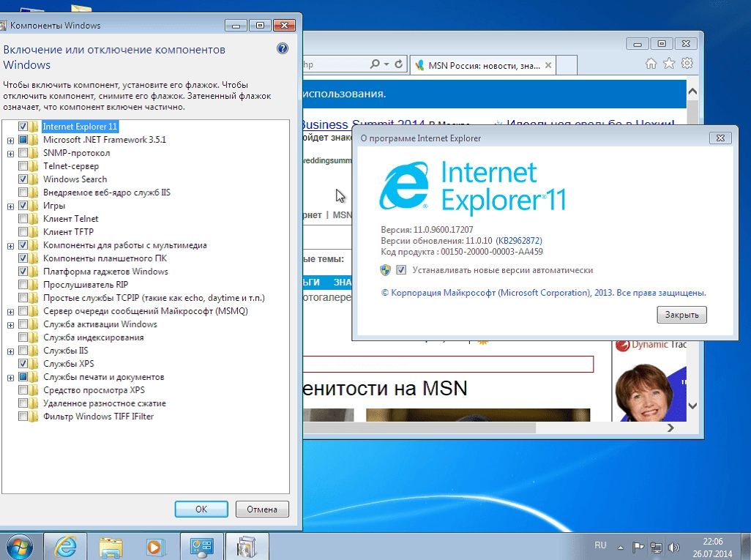Open Action Center flag in tray
The width and height of the screenshot is (751, 560).
pos(638,547)
